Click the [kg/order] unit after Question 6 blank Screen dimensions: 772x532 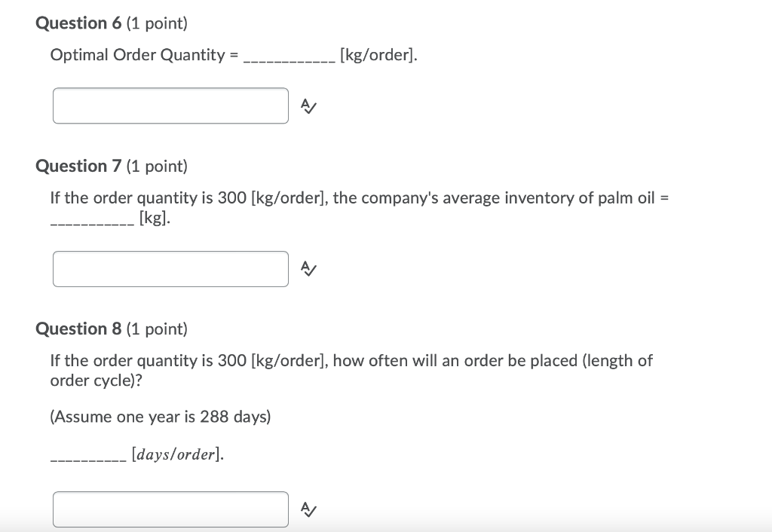pos(378,55)
